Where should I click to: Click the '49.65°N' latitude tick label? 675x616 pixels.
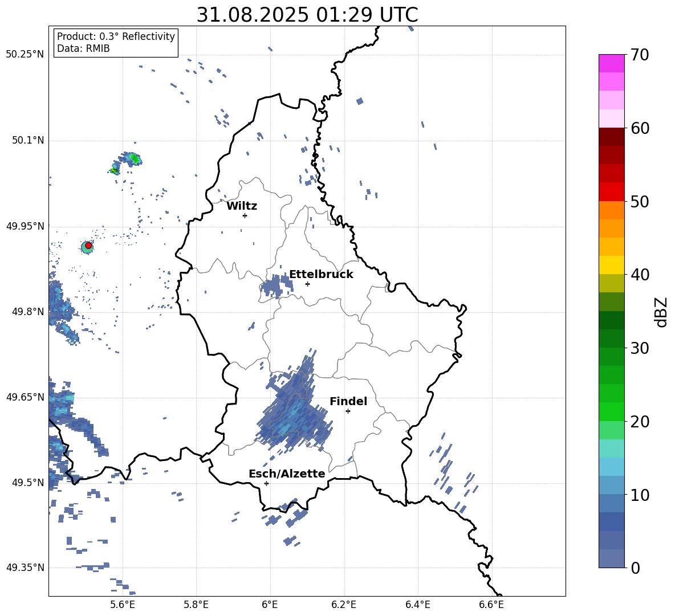(x=25, y=397)
